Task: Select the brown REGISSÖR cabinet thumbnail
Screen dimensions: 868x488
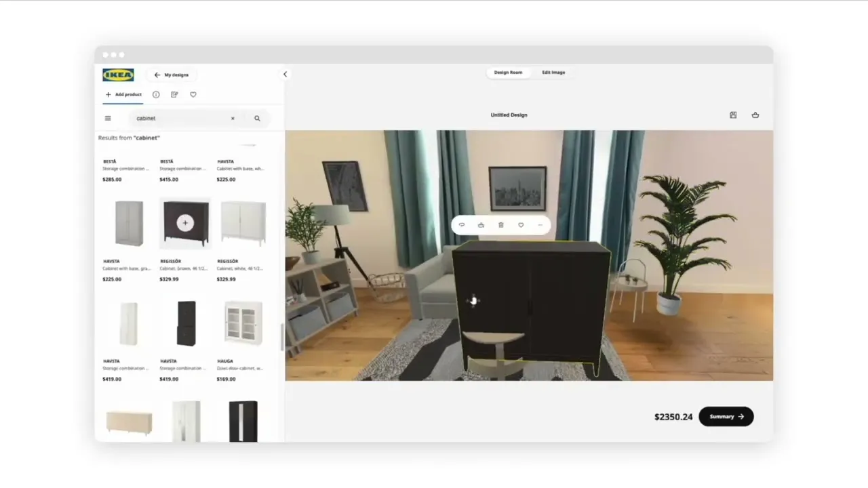Action: tap(185, 223)
